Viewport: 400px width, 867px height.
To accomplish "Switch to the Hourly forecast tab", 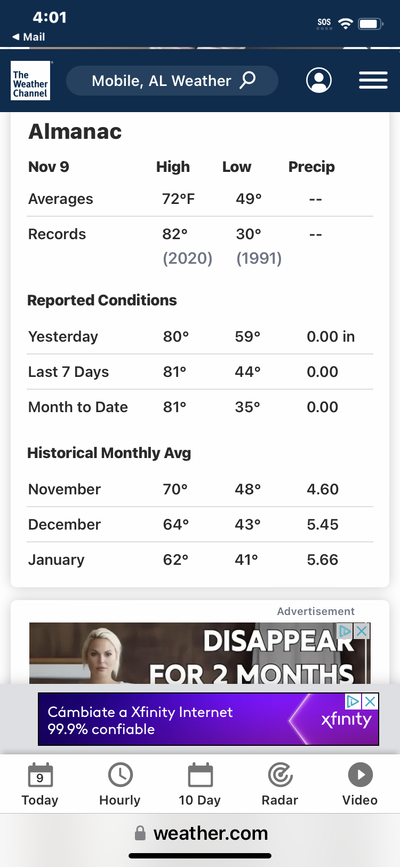I will 120,784.
